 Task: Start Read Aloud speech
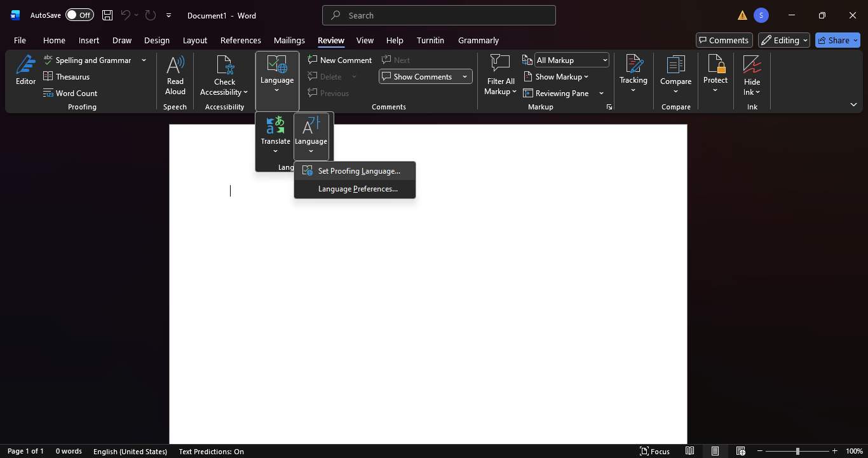click(175, 75)
